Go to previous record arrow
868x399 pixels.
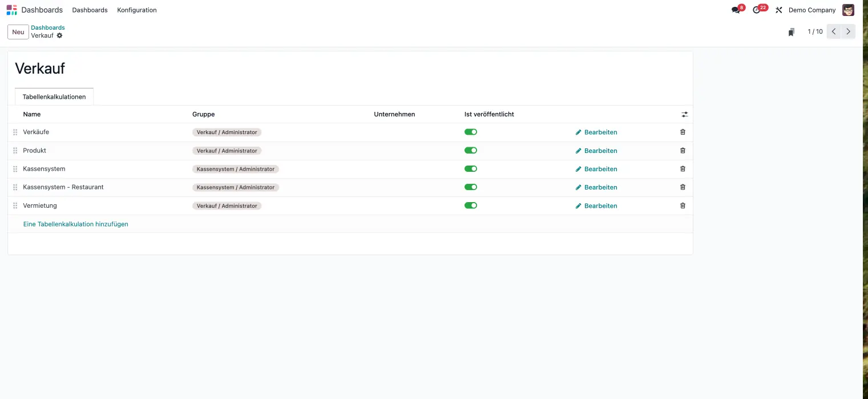point(834,31)
